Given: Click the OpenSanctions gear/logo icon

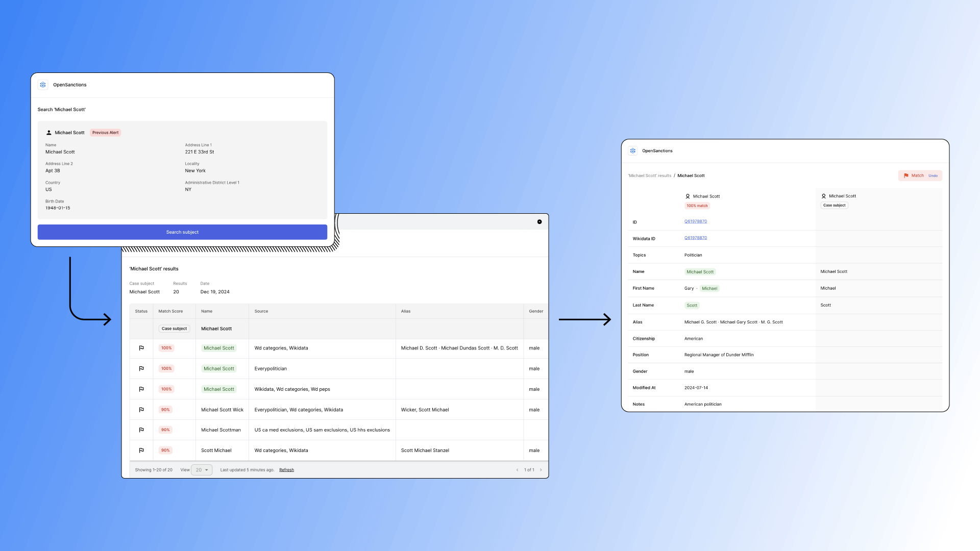Looking at the screenshot, I should tap(43, 84).
